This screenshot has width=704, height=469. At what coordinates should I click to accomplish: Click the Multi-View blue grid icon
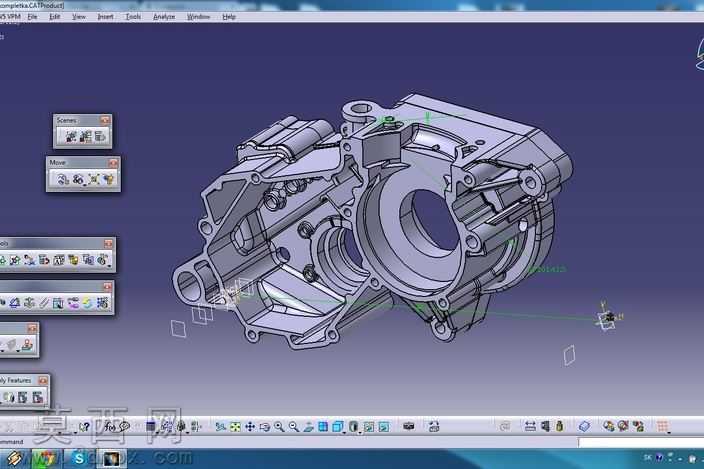pyautogui.click(x=323, y=427)
